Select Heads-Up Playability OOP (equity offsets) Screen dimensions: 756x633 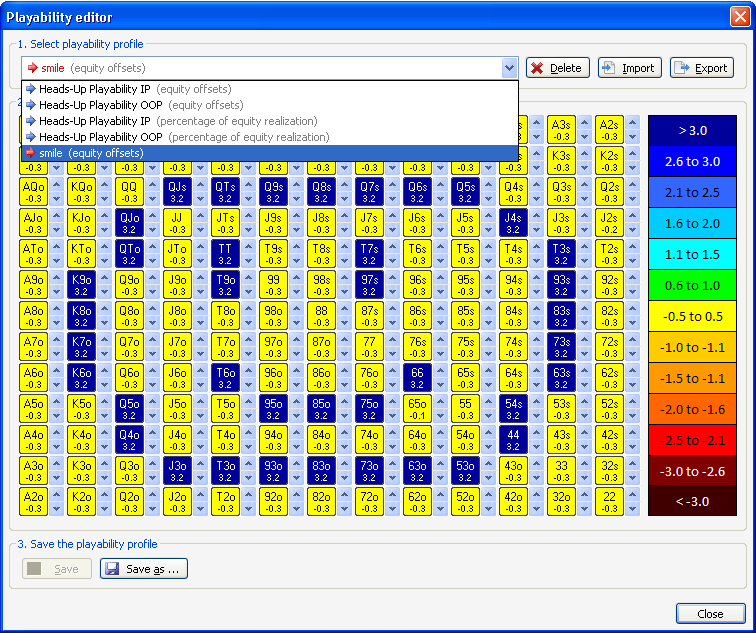[x=270, y=105]
